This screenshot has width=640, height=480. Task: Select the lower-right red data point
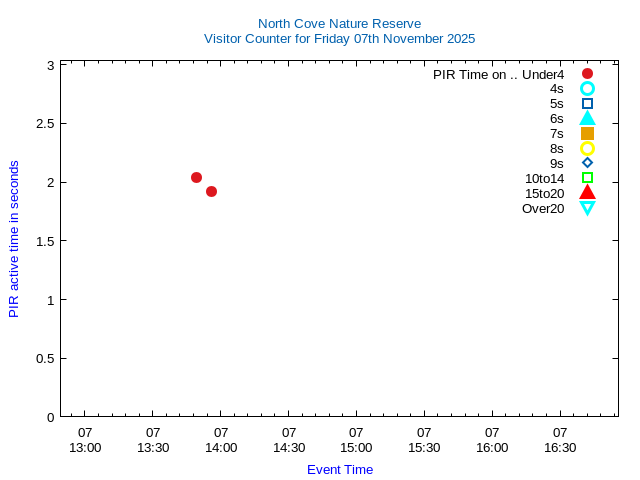pyautogui.click(x=211, y=191)
